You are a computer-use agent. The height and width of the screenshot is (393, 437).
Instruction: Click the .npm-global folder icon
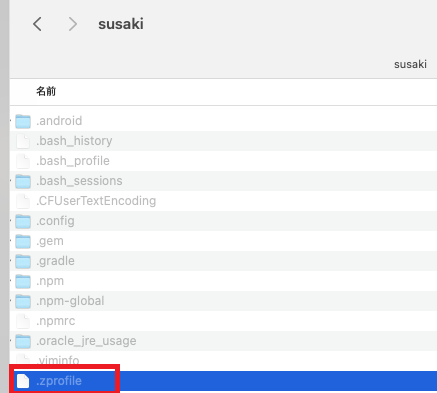23,301
